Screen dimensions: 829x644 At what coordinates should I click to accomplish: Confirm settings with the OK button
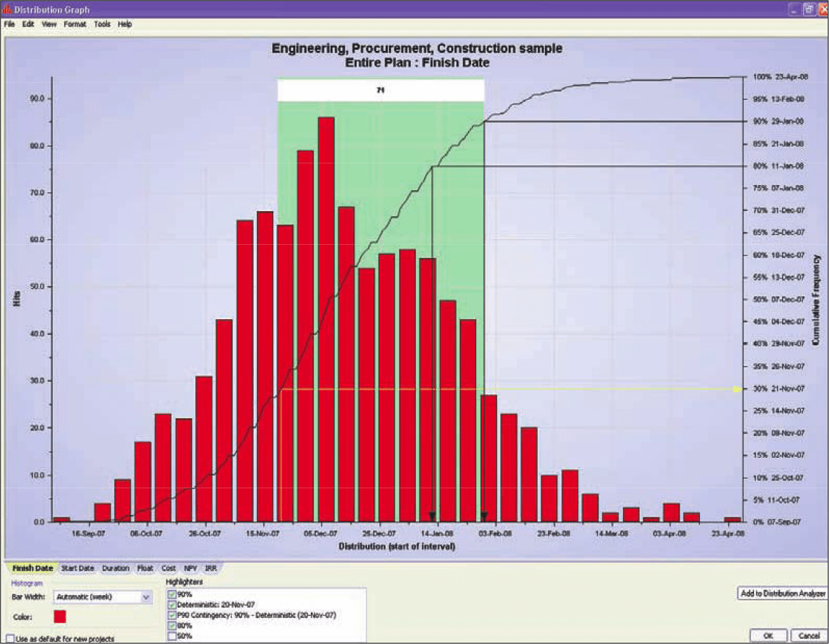click(x=767, y=635)
